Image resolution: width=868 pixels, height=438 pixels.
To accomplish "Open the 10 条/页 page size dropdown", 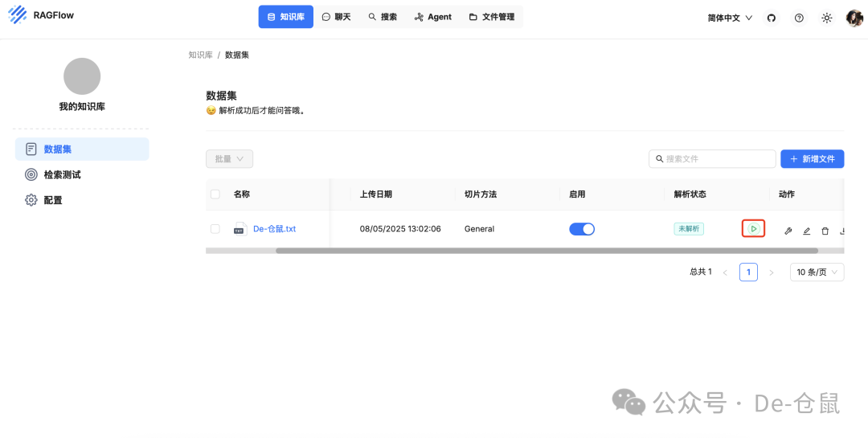I will [x=817, y=272].
